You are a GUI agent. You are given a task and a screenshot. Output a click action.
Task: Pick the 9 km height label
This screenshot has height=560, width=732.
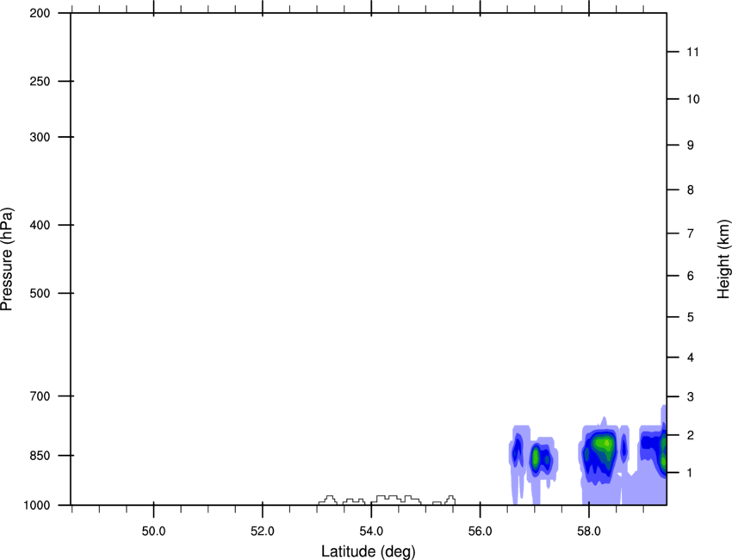pos(690,146)
